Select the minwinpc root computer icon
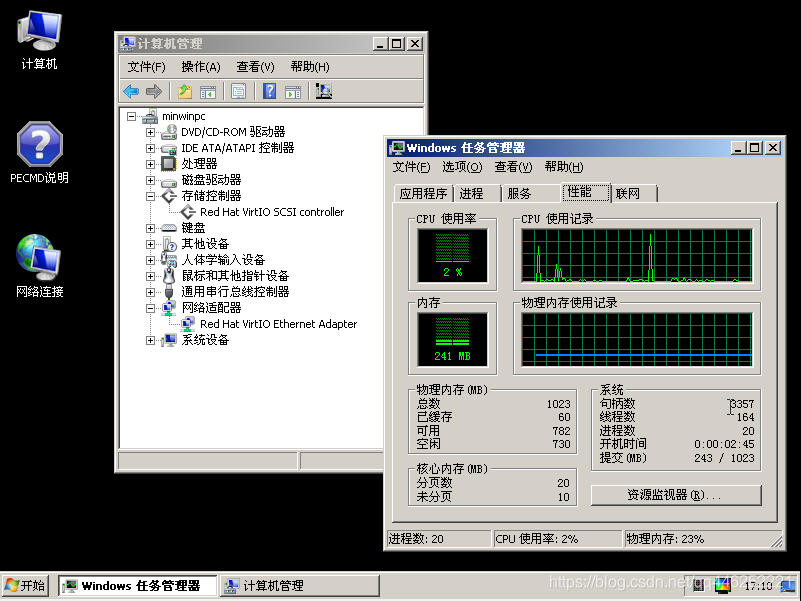The width and height of the screenshot is (801, 601). pyautogui.click(x=150, y=117)
